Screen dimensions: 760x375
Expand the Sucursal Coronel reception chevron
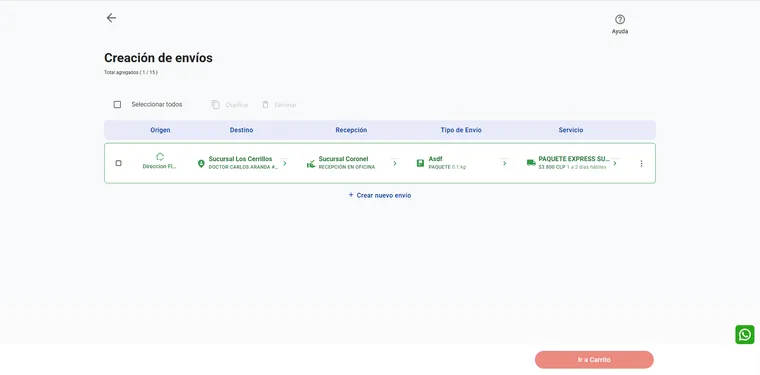coord(395,163)
